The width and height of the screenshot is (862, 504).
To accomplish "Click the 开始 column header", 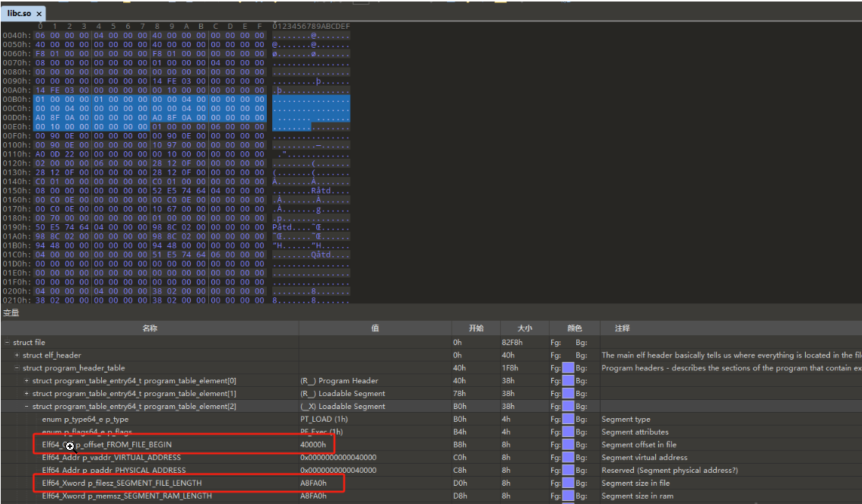I will pos(476,328).
